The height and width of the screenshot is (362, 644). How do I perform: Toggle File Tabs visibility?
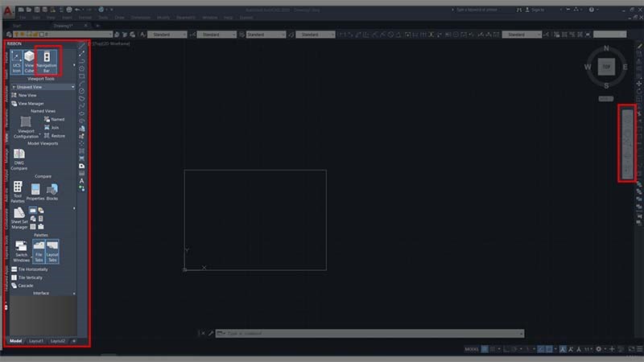pos(39,251)
